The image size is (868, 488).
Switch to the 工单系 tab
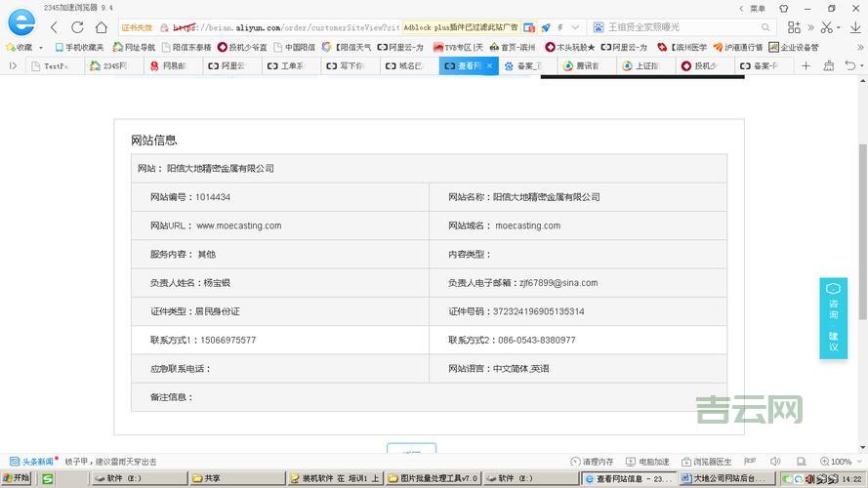point(291,65)
